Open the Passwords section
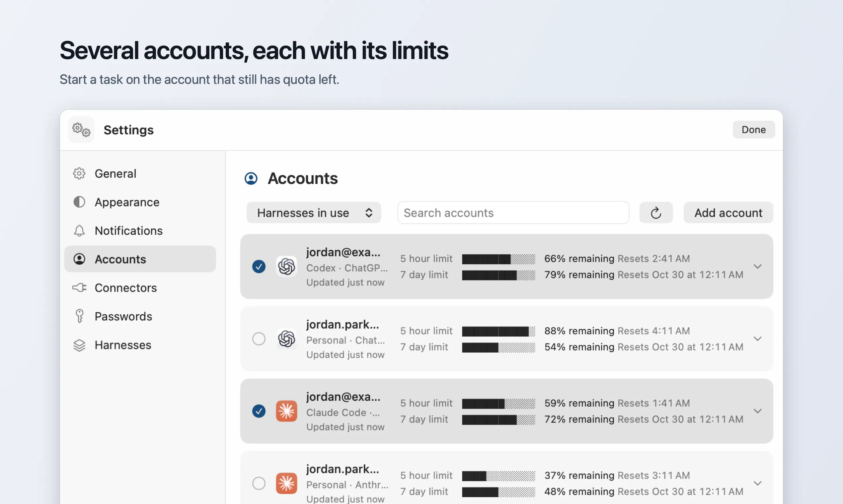The width and height of the screenshot is (843, 504). pos(140,316)
